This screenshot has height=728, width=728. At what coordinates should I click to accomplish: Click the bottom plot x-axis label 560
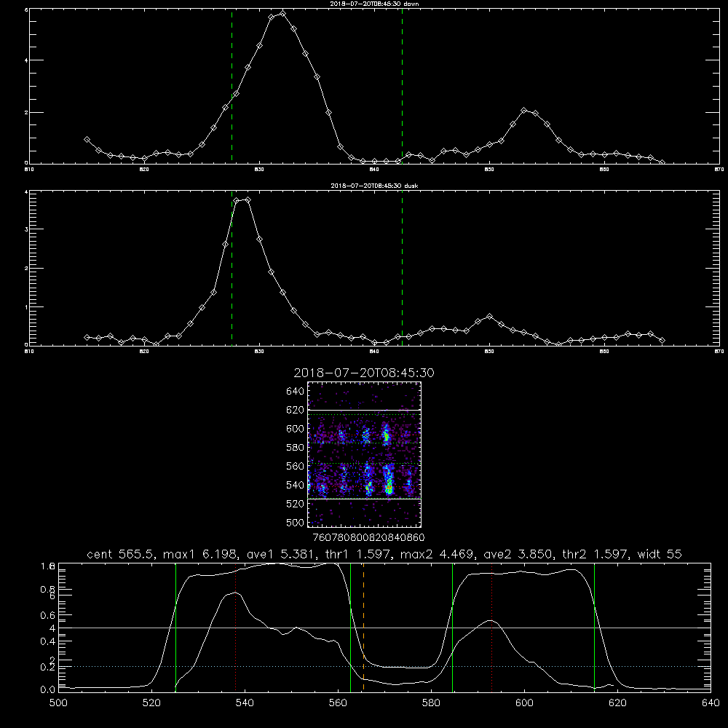338,703
